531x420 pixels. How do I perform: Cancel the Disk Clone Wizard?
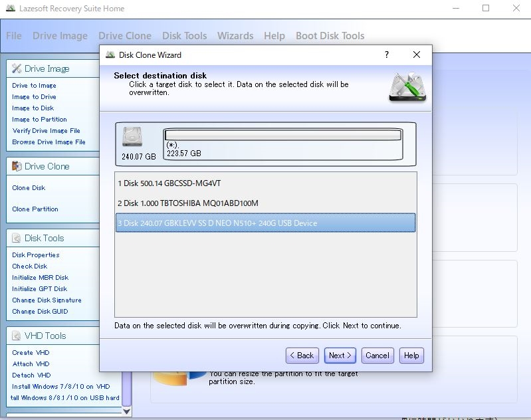click(377, 356)
